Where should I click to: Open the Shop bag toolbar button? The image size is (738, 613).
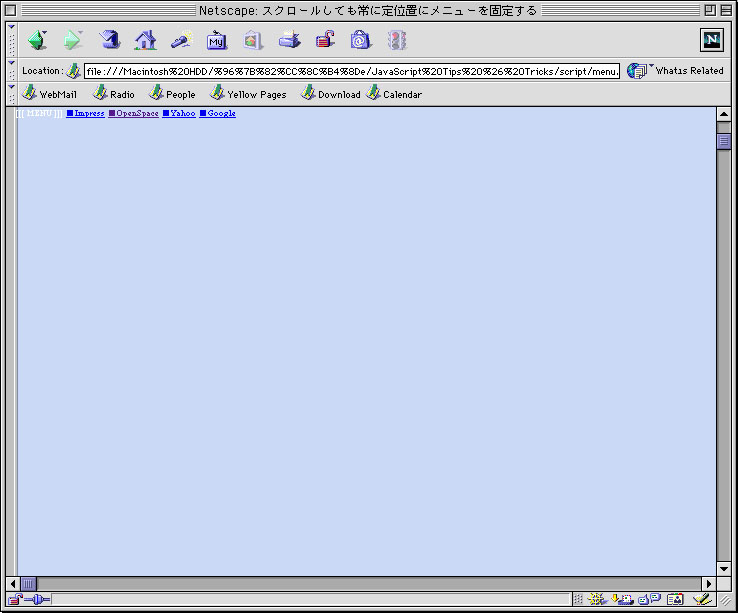click(x=361, y=40)
